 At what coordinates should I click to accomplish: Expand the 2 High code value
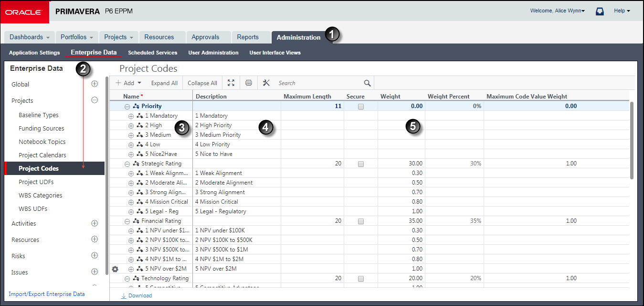[131, 126]
